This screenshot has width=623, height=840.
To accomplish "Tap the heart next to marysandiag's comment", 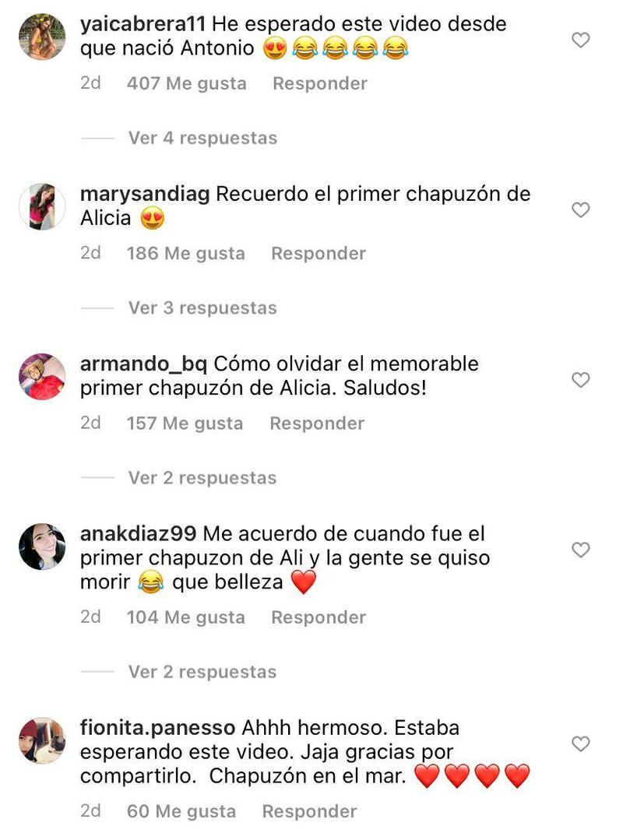I will point(581,210).
